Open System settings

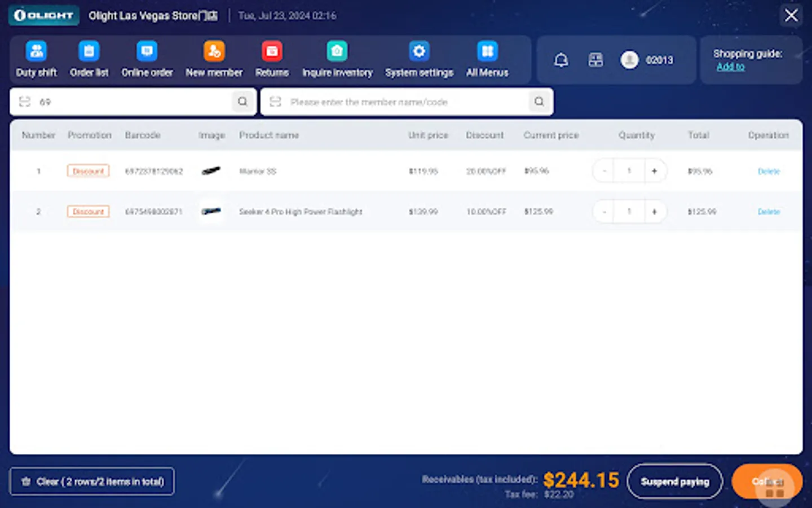point(419,59)
